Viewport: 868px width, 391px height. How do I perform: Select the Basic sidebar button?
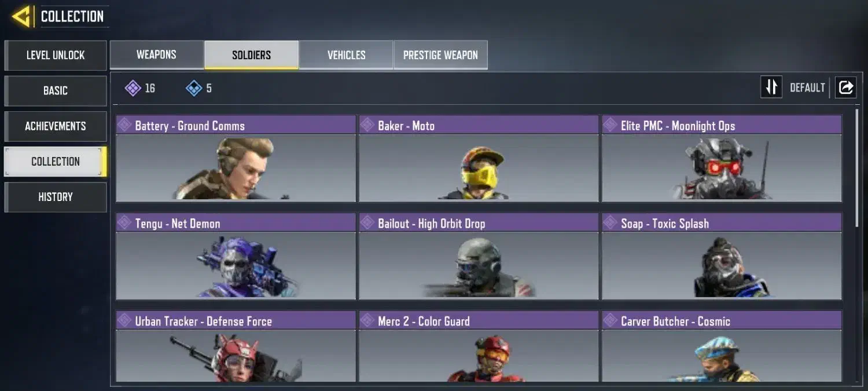coord(56,91)
